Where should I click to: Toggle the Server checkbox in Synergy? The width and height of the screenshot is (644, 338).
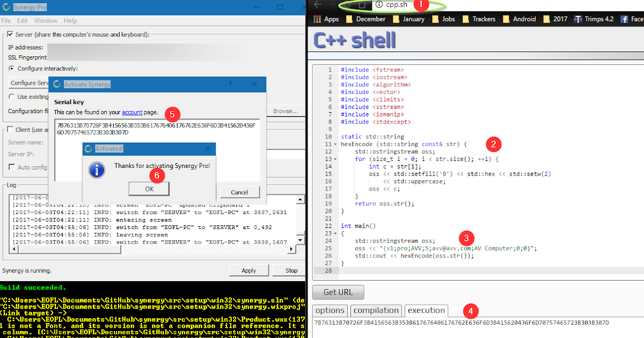[10, 34]
